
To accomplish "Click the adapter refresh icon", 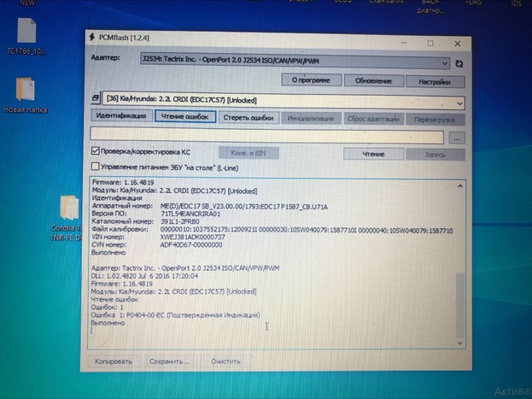I will click(460, 63).
